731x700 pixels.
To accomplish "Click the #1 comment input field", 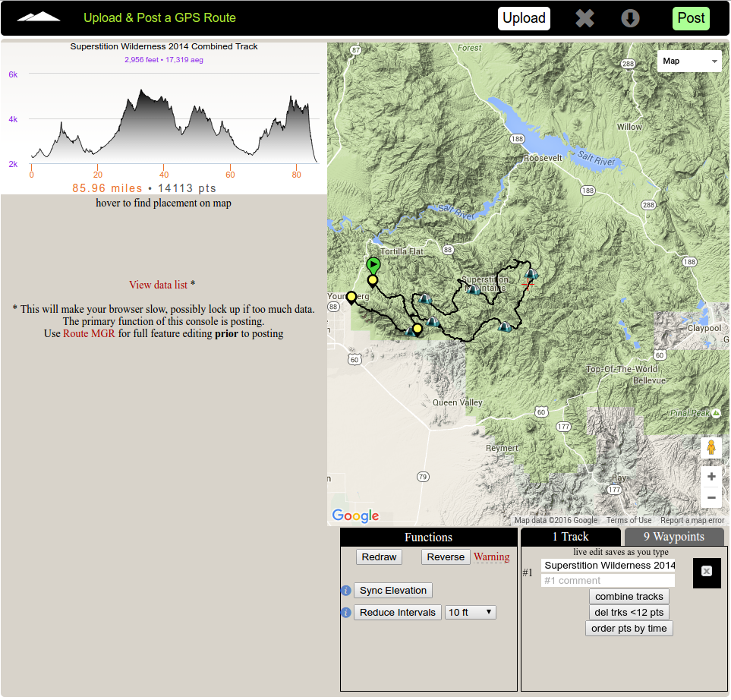I will pos(607,580).
